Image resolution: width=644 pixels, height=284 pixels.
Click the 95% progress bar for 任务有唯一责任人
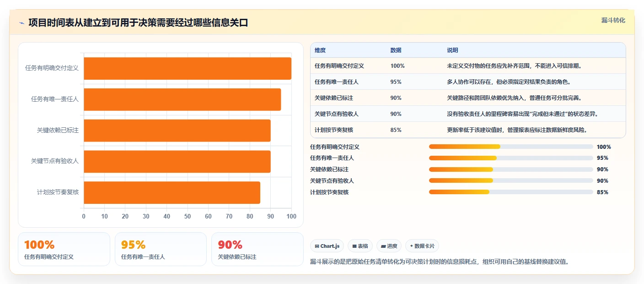[511, 158]
